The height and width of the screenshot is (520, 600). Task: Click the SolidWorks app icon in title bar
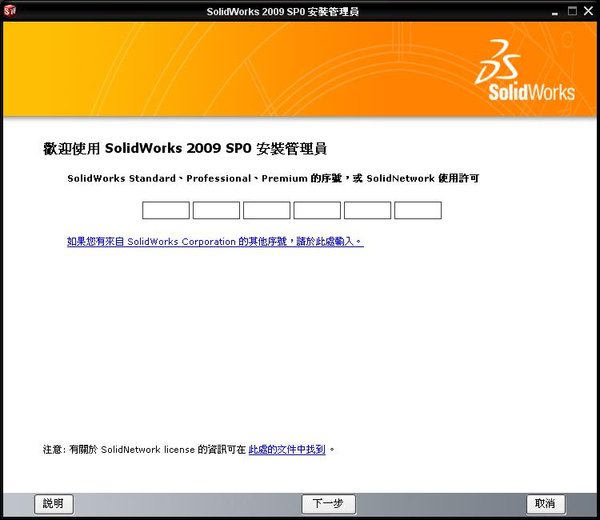click(10, 11)
